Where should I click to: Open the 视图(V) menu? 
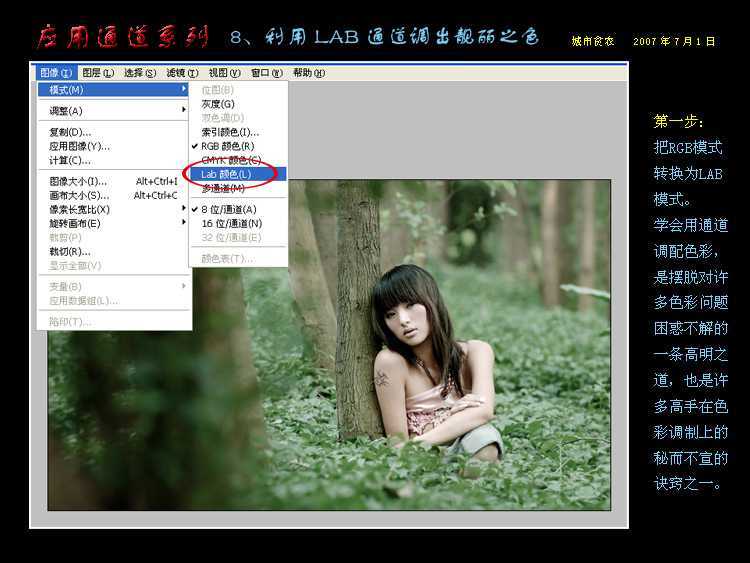224,73
